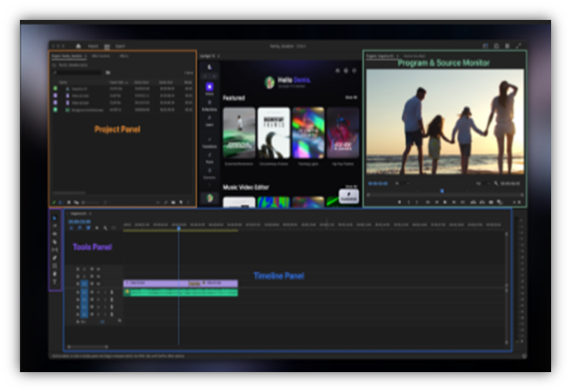Delete selected item with Project panel trash icon

tap(189, 202)
